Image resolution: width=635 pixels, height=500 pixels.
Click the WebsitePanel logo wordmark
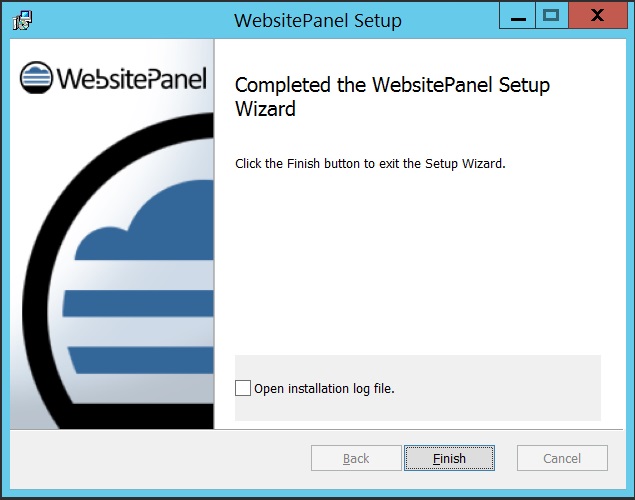(132, 79)
